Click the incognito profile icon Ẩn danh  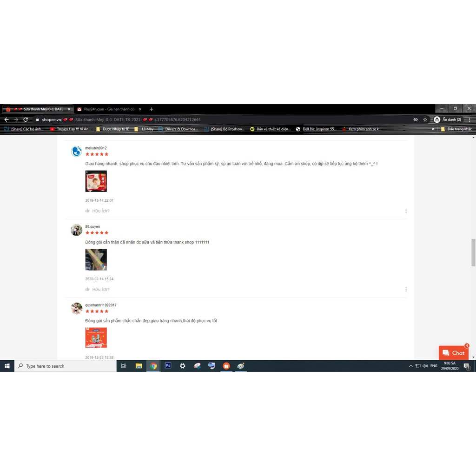(448, 119)
